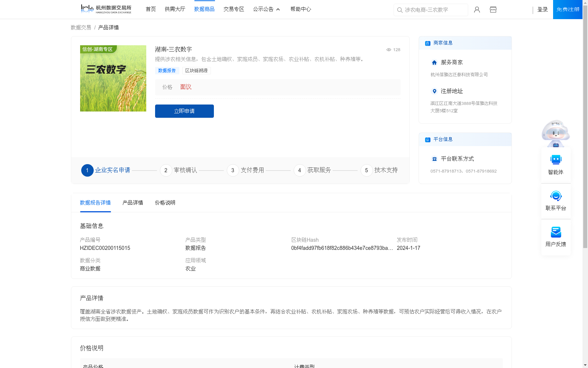Open 供需大厅 navigation item
Screen dimensions: 588x368
coord(175,9)
